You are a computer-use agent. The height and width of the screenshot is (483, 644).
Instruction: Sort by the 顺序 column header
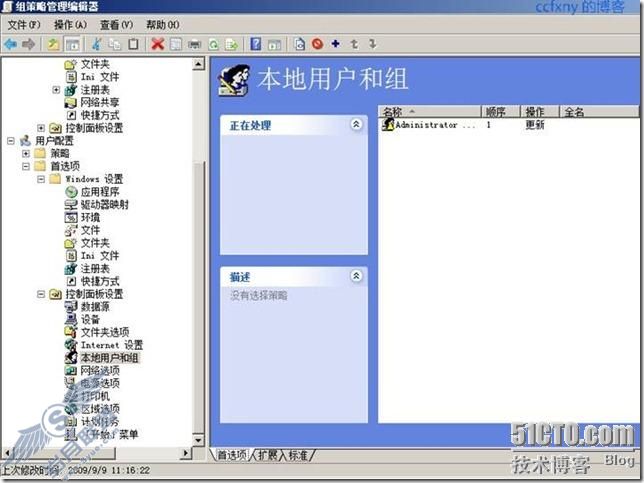pos(501,112)
